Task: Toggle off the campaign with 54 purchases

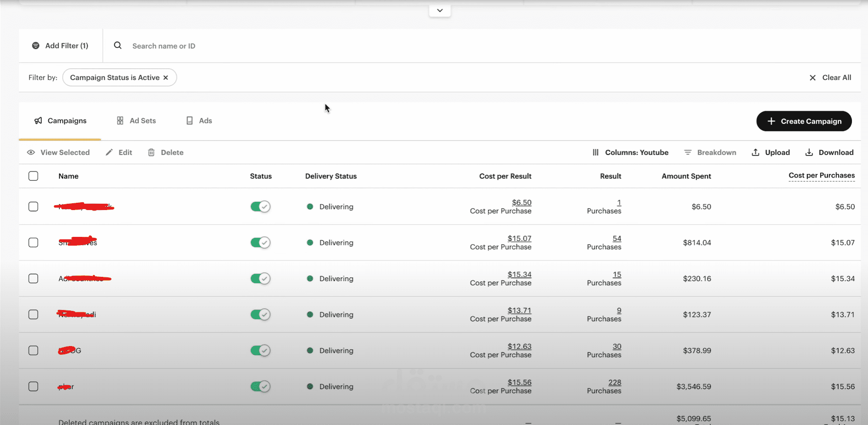Action: 261,243
